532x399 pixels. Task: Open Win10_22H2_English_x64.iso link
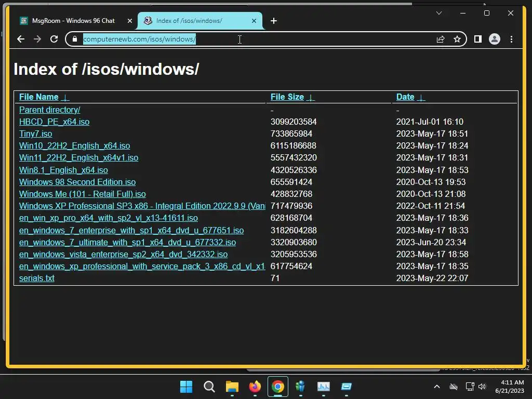[x=75, y=146]
